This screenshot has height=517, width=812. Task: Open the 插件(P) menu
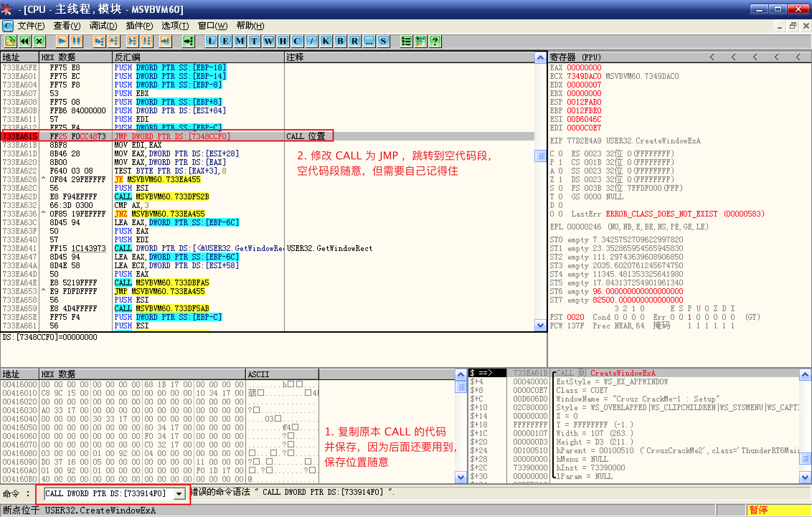pyautogui.click(x=140, y=26)
